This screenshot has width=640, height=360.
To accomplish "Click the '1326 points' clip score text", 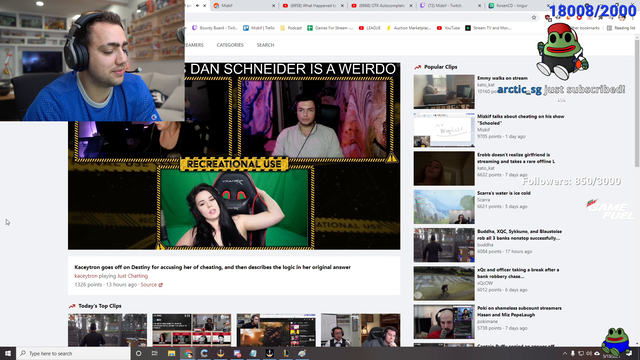I will [x=88, y=284].
